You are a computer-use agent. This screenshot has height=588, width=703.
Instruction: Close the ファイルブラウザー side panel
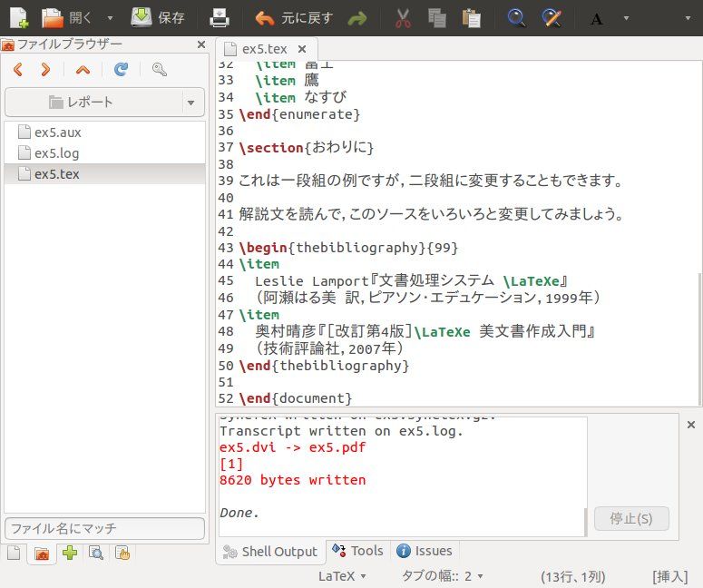pyautogui.click(x=201, y=44)
